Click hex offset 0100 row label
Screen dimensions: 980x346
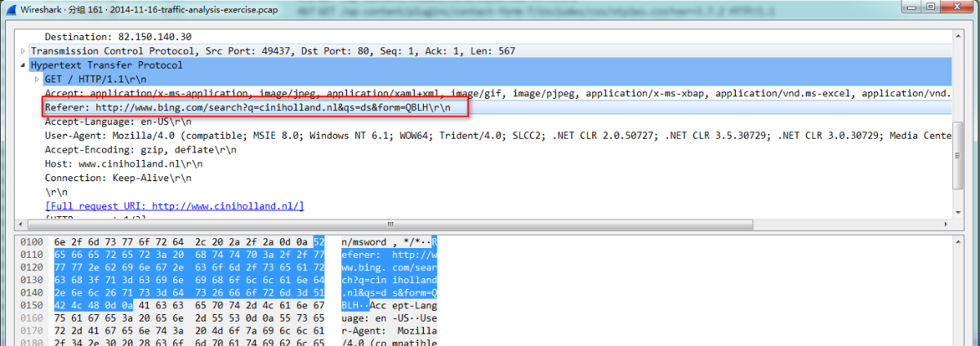(x=30, y=243)
